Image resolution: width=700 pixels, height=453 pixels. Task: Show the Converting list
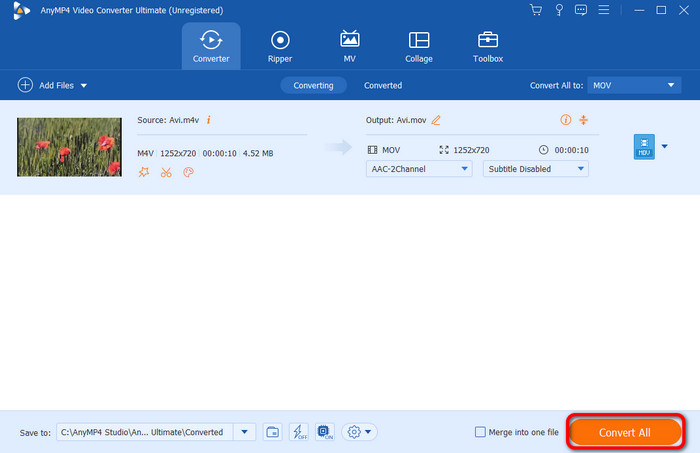tap(313, 85)
